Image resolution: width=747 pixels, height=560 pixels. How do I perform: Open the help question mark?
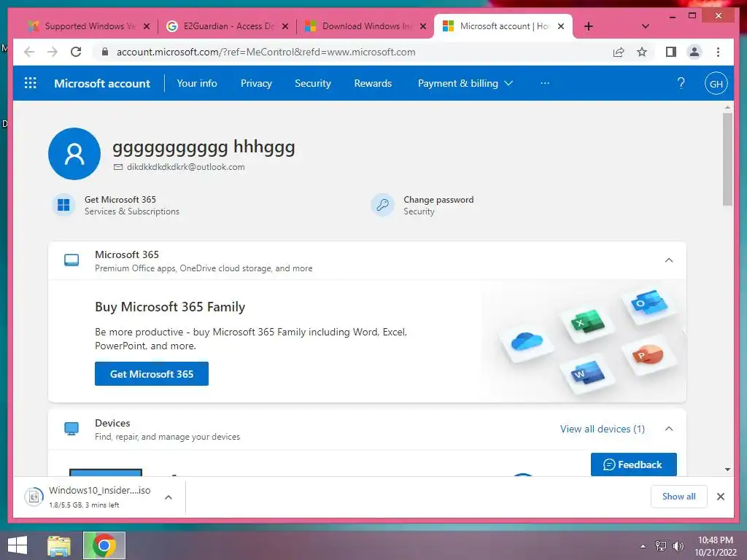coord(681,83)
